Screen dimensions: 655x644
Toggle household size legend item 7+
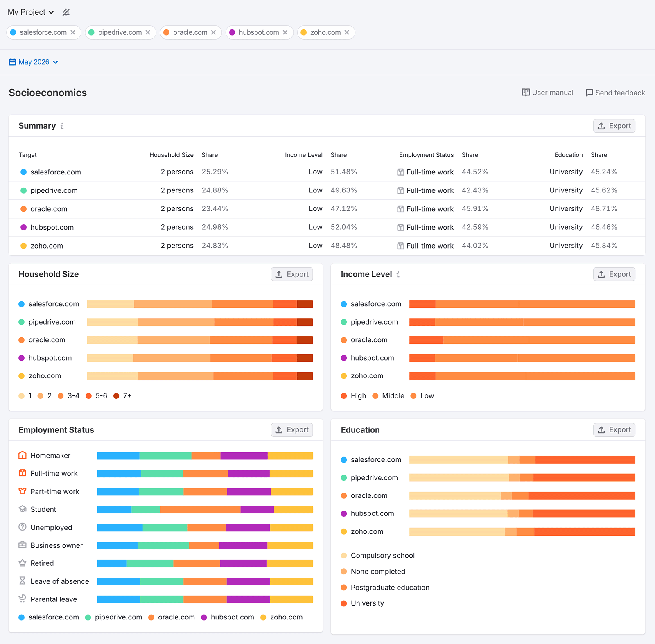tap(123, 396)
